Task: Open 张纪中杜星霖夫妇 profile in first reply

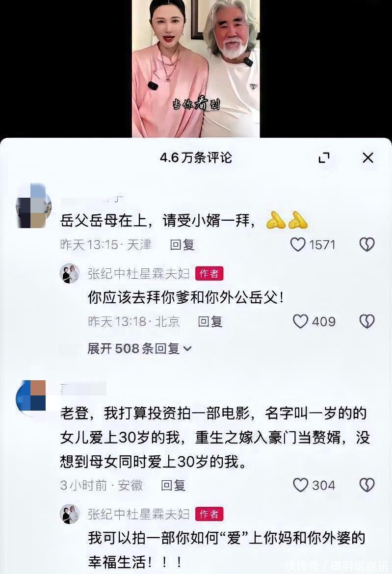Action: 138,273
